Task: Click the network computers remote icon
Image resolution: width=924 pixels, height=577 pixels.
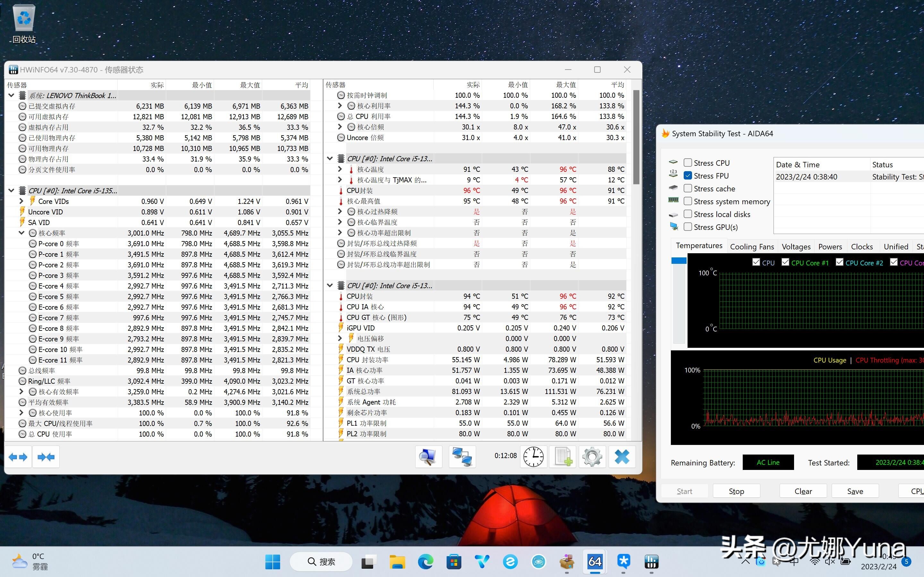Action: click(462, 456)
